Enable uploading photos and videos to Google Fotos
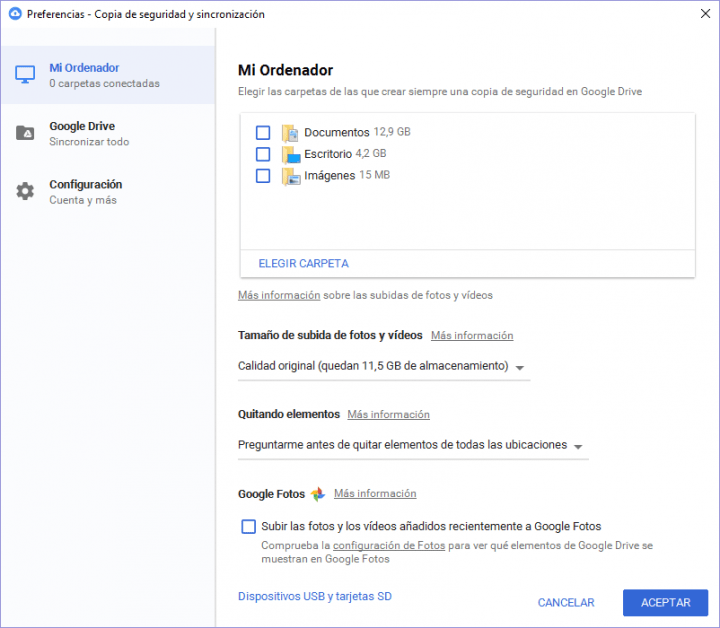The image size is (720, 628). [x=248, y=526]
